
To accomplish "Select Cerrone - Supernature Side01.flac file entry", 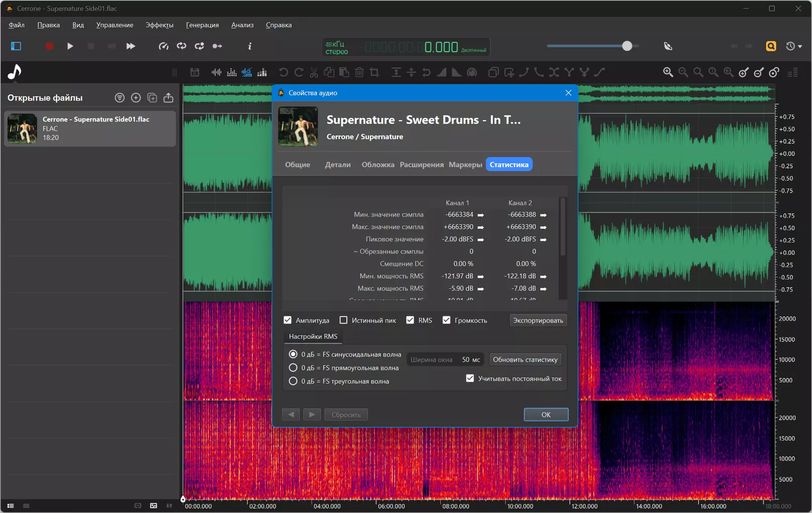I will pos(90,129).
